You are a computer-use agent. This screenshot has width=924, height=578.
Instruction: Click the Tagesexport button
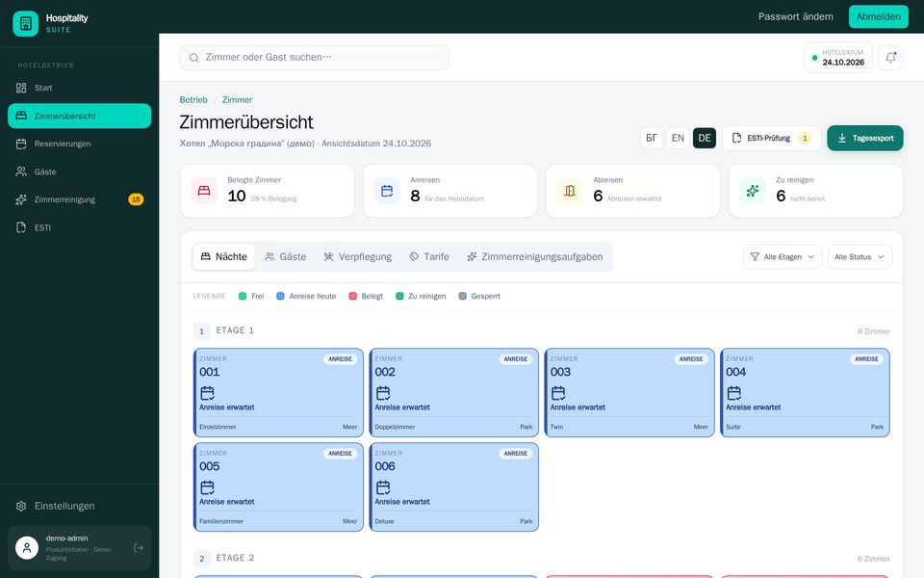(865, 138)
